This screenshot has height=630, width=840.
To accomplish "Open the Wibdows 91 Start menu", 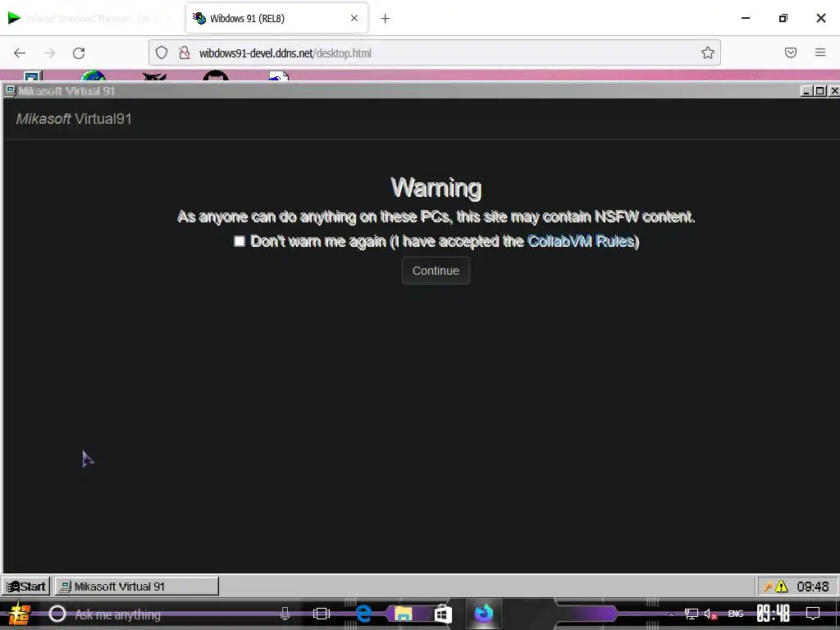I will pyautogui.click(x=25, y=586).
